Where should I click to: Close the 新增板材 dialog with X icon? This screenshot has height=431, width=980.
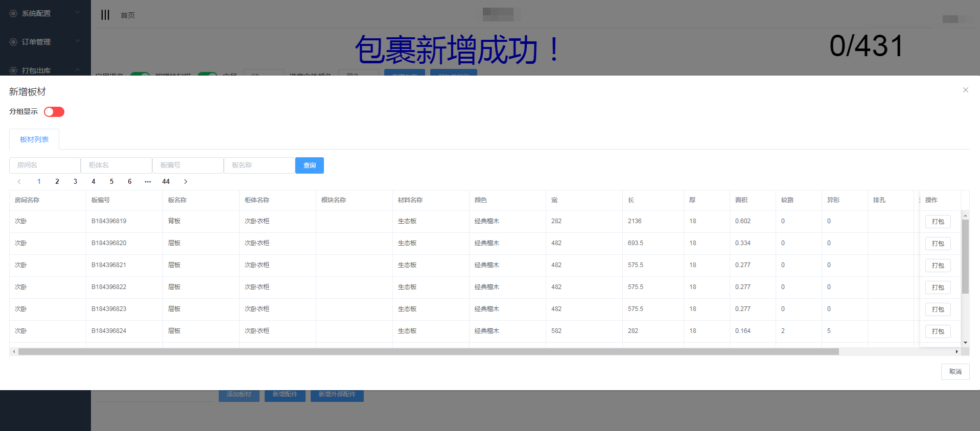click(x=965, y=90)
